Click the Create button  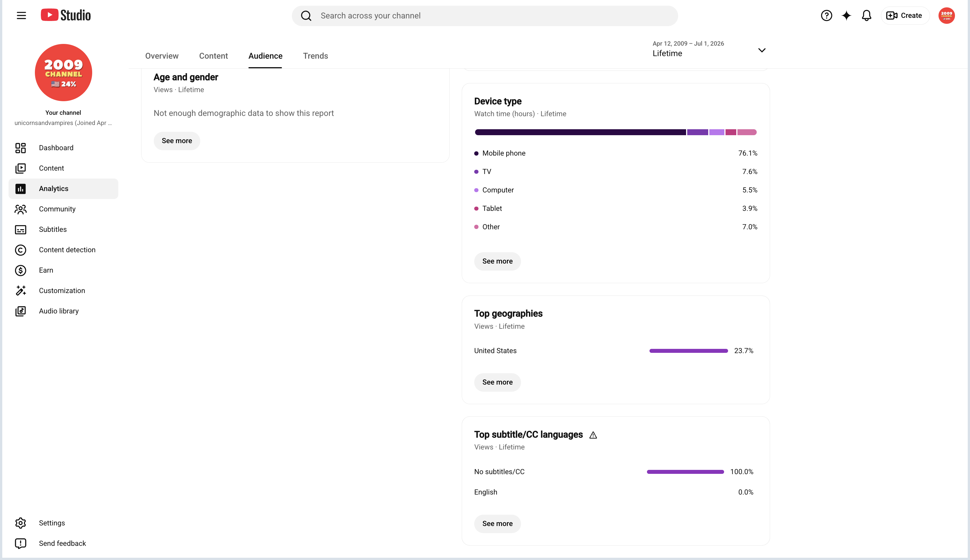pyautogui.click(x=905, y=15)
